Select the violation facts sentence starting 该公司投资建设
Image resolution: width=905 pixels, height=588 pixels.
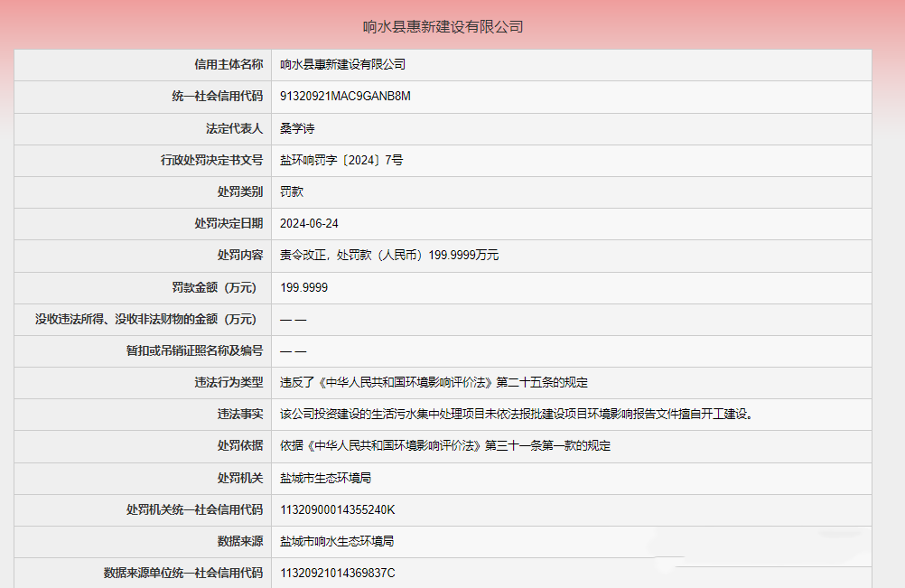(x=518, y=414)
